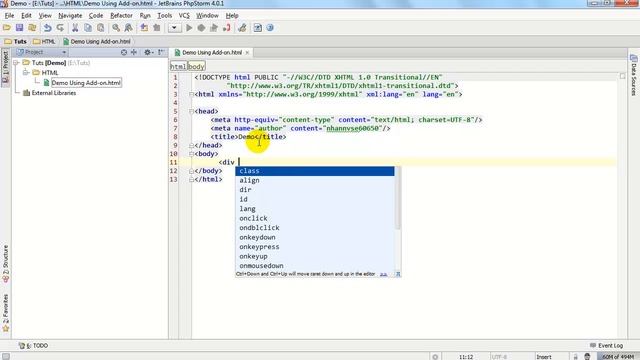The image size is (640, 360).
Task: Open the VCS menu
Action: tap(184, 16)
